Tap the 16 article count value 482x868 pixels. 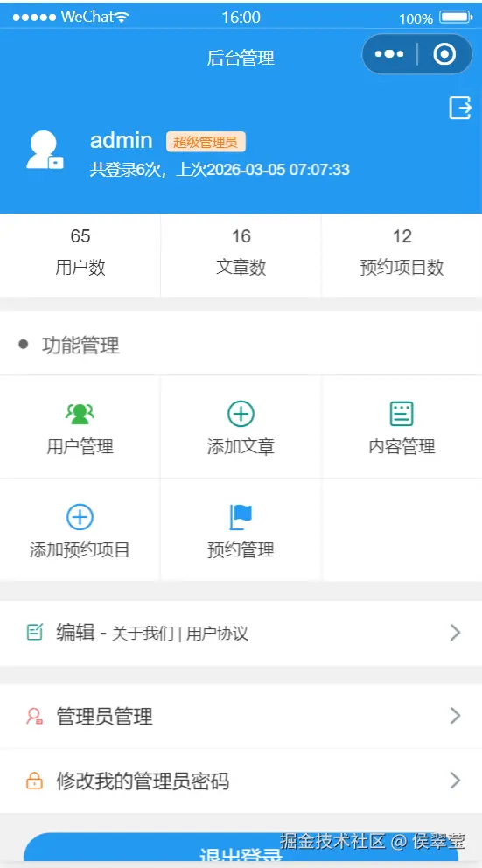pos(241,236)
